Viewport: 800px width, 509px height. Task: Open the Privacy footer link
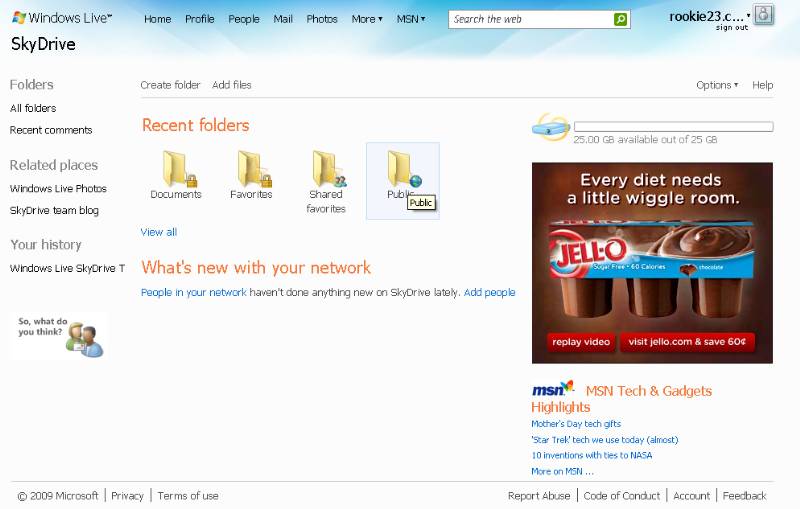point(127,496)
